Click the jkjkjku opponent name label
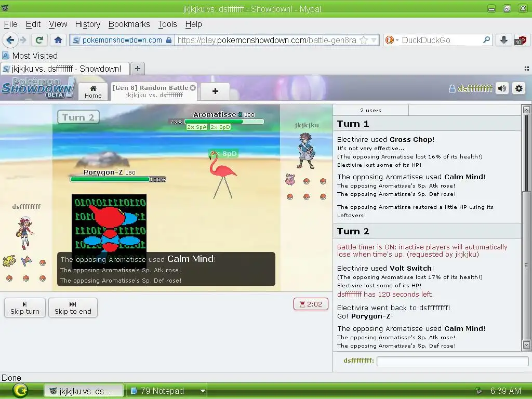This screenshot has width=532, height=399. point(307,125)
